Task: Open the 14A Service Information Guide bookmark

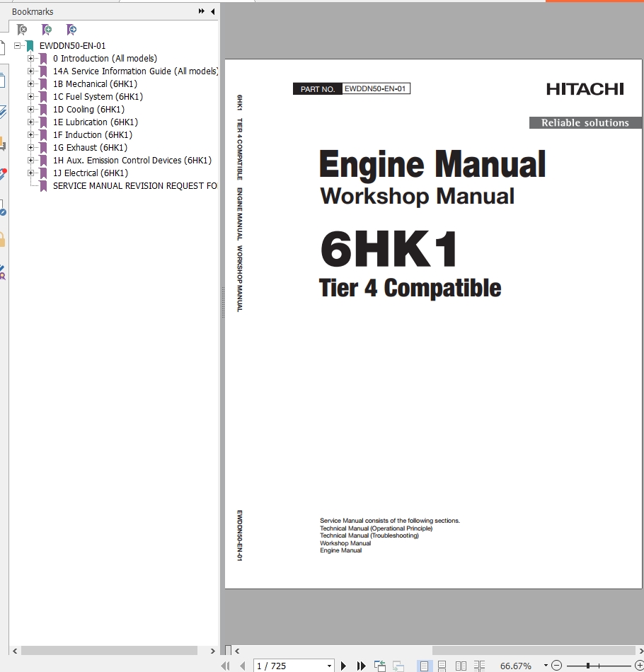Action: click(135, 71)
